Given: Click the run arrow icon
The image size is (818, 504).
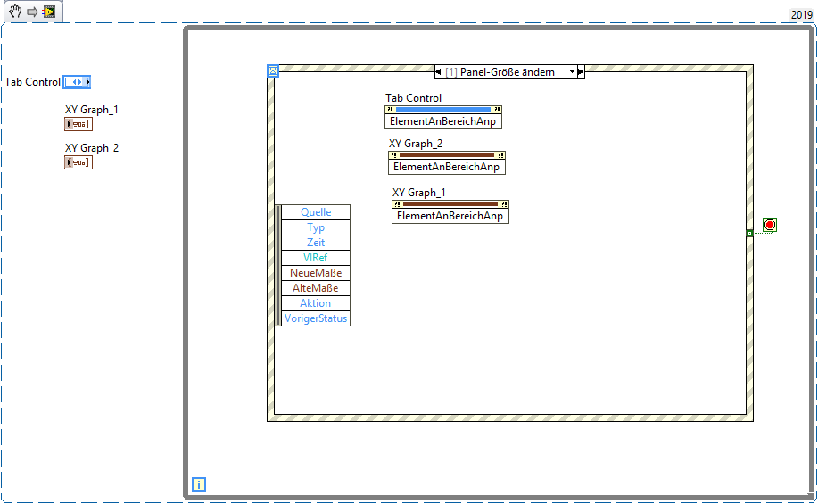Looking at the screenshot, I should [32, 12].
